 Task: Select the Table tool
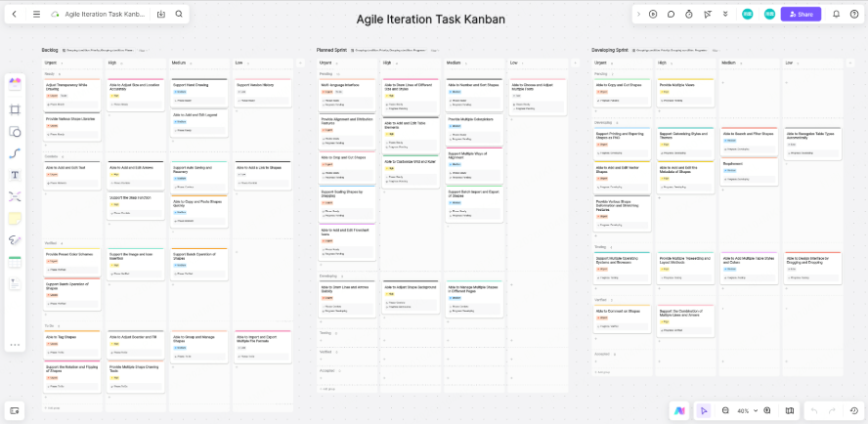click(x=15, y=263)
